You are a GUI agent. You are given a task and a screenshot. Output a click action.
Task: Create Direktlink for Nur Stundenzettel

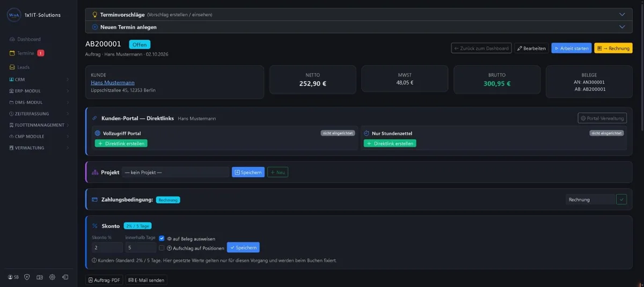pos(390,143)
